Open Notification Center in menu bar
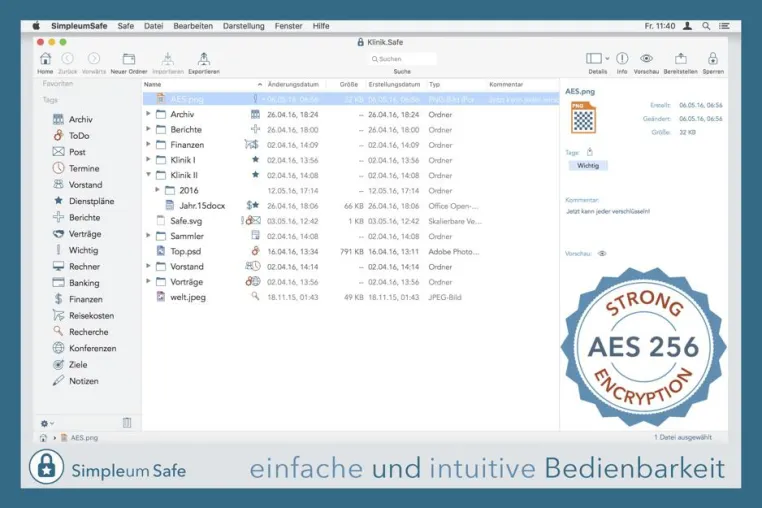 (x=724, y=26)
